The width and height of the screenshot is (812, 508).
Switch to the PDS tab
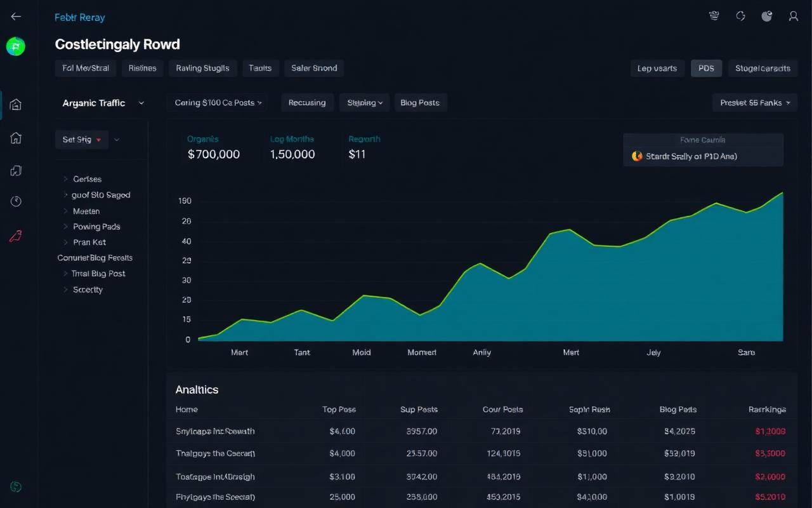(x=706, y=68)
